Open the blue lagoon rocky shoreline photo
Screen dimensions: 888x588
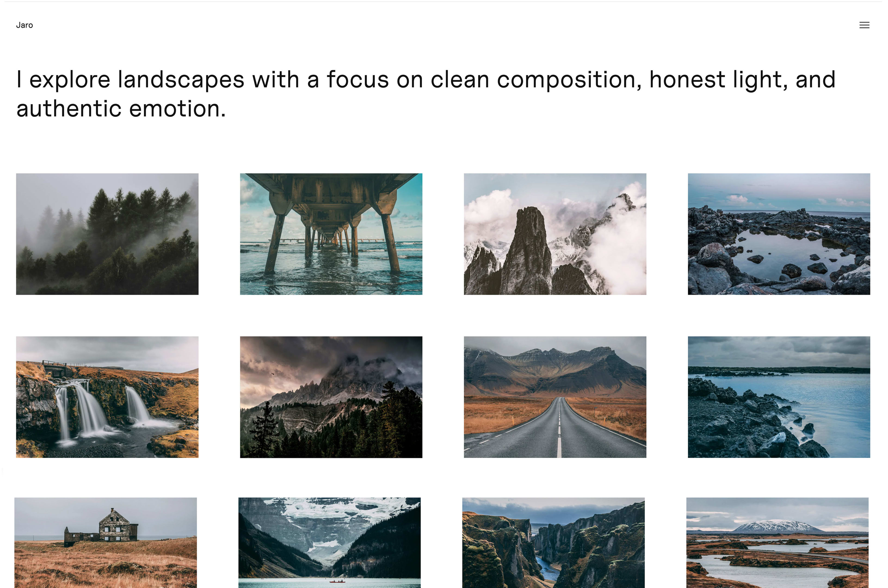[779, 397]
